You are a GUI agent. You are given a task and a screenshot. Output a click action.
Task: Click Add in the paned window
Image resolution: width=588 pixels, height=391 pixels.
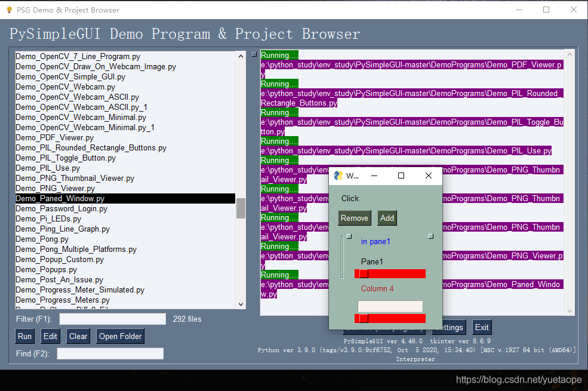(x=387, y=218)
